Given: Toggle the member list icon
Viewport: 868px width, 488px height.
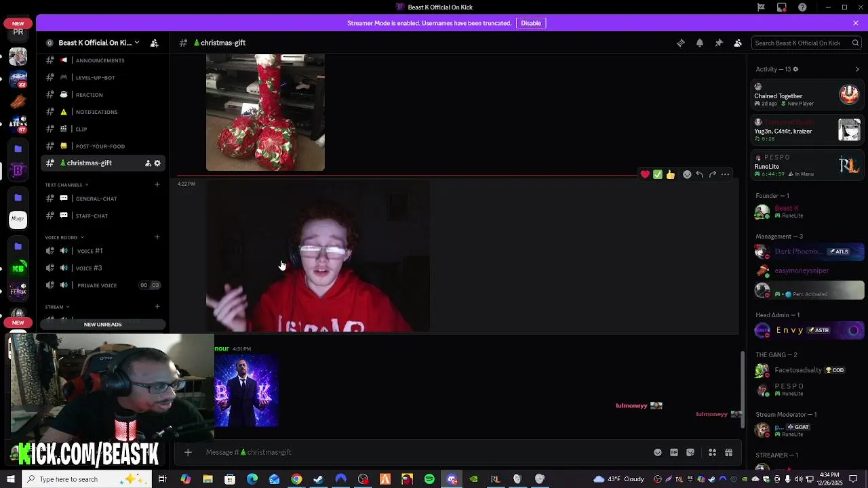Looking at the screenshot, I should click(738, 43).
